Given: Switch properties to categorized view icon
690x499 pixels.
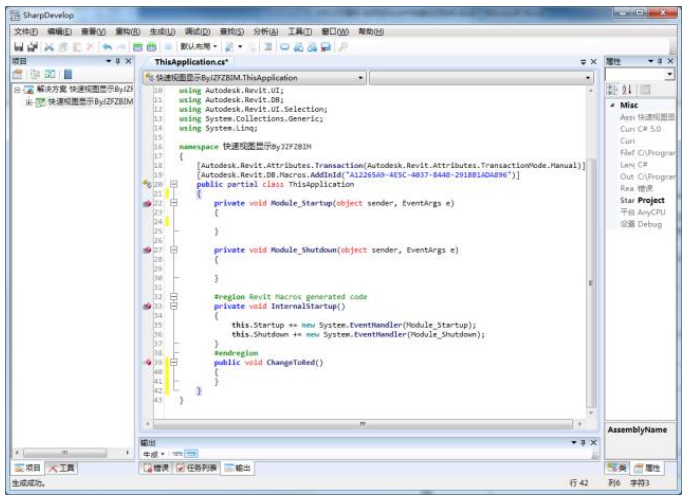Looking at the screenshot, I should tap(614, 90).
